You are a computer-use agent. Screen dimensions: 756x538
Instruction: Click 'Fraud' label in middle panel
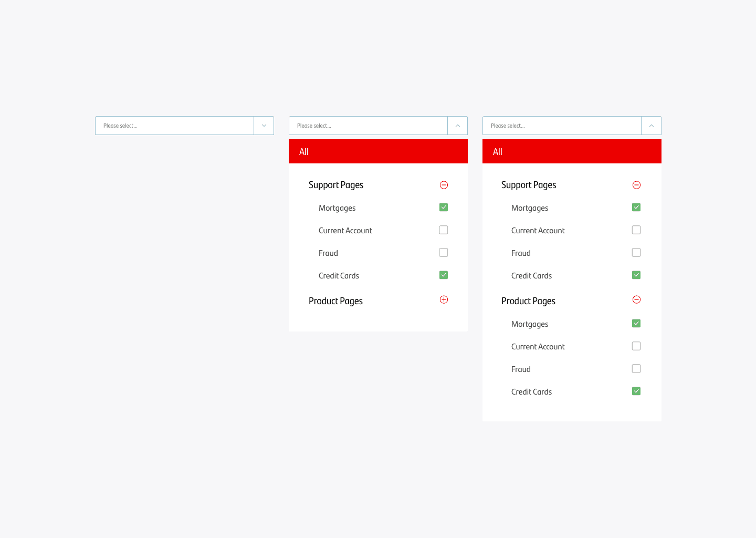pos(328,253)
